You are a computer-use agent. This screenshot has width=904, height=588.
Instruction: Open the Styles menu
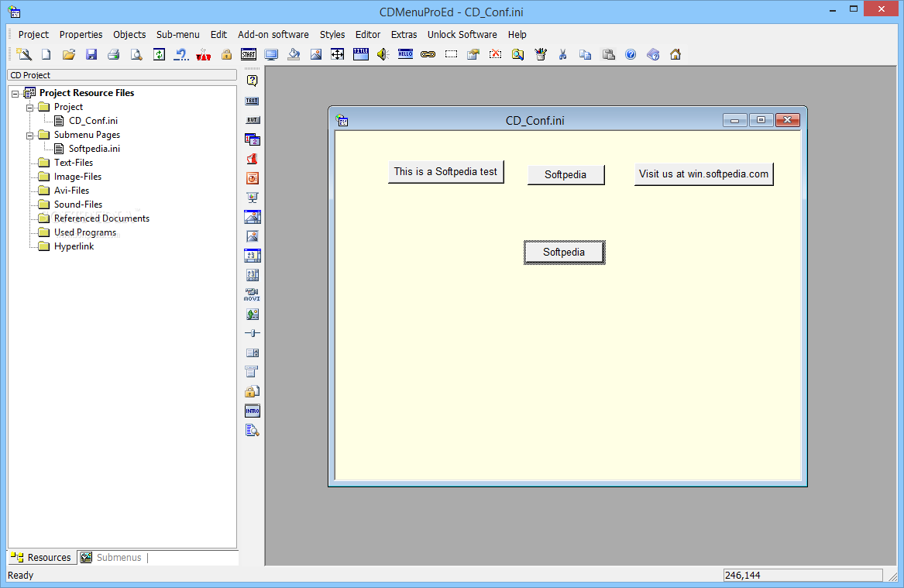click(x=332, y=35)
